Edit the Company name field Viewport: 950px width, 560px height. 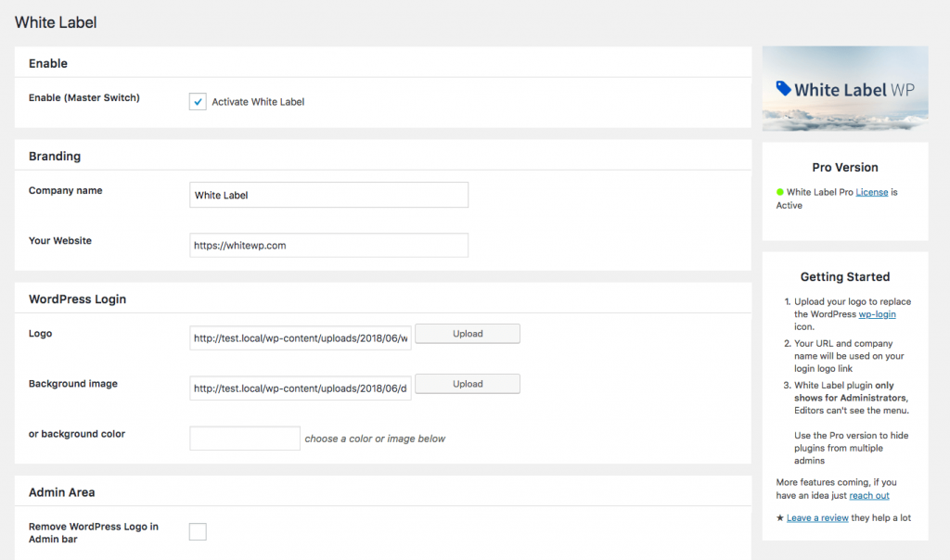(x=328, y=195)
